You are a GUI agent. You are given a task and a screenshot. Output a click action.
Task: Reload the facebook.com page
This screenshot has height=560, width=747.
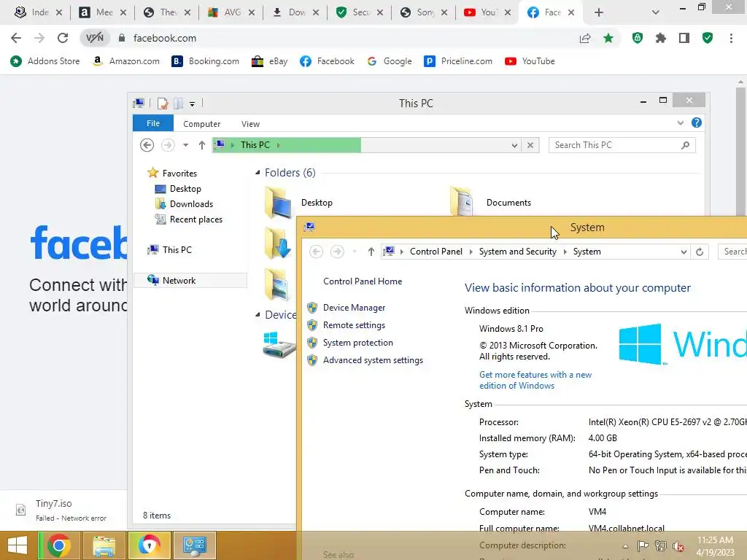pos(63,38)
